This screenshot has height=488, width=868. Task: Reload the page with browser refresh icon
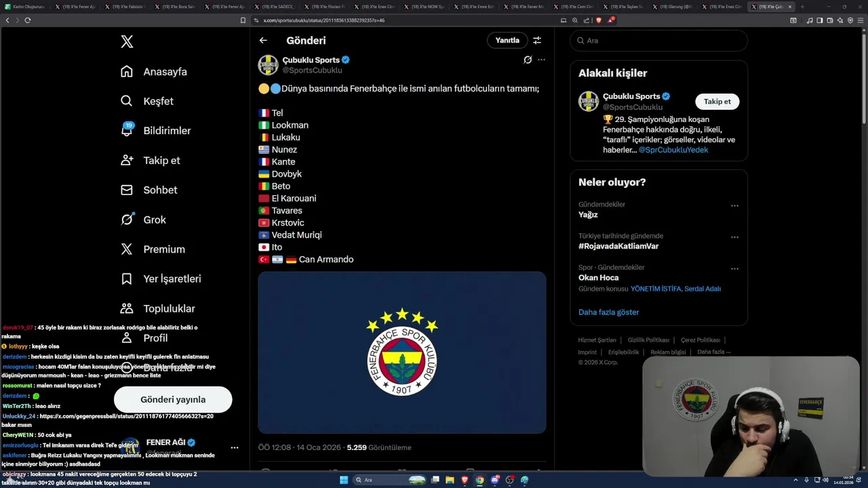28,20
